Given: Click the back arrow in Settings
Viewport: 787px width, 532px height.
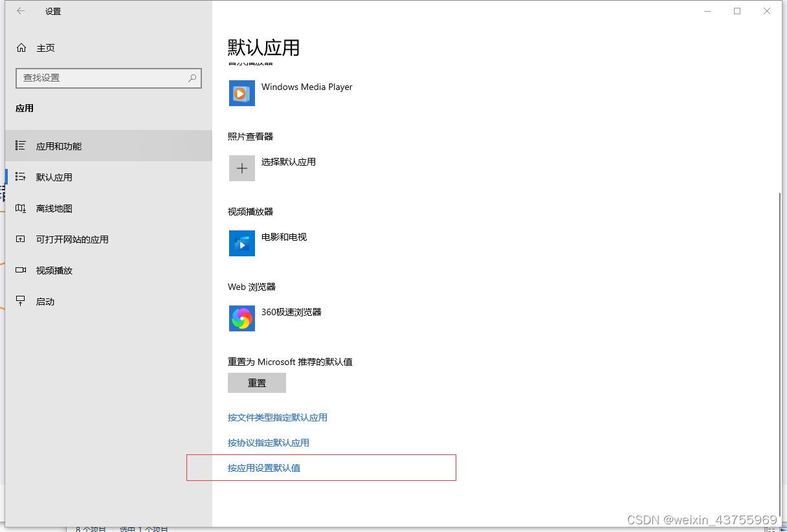Looking at the screenshot, I should pyautogui.click(x=21, y=11).
